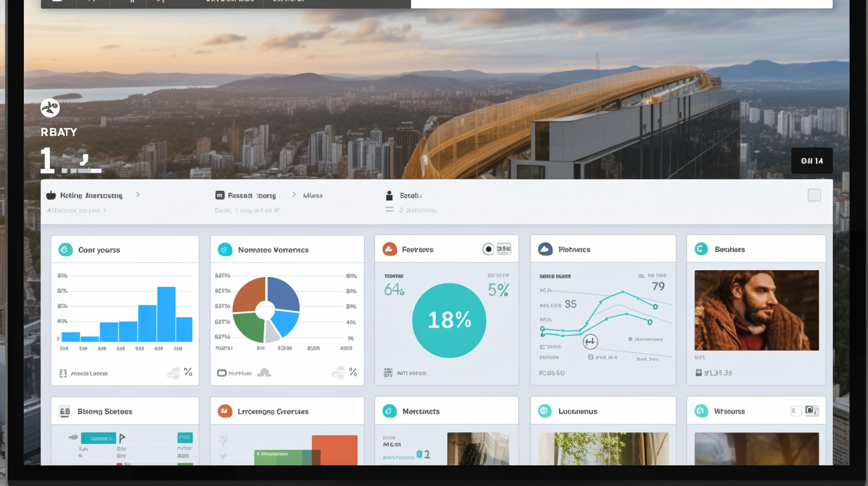Click the orange icon on Lrcemgno Crertses card
Viewport: 868px width, 486px height.
(x=225, y=411)
